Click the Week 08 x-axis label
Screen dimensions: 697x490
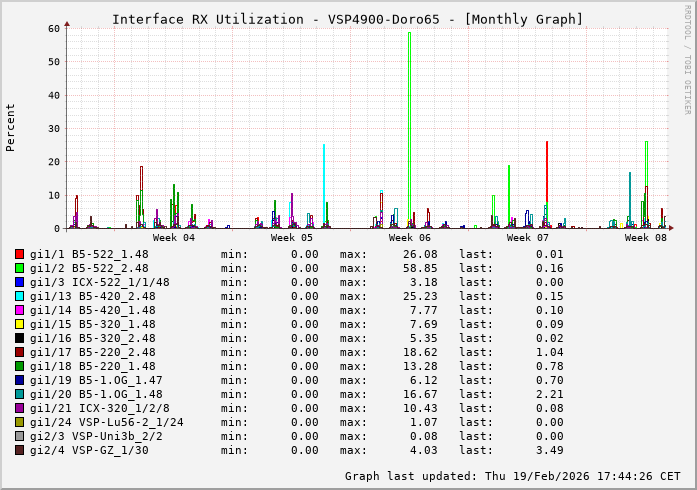(x=646, y=238)
